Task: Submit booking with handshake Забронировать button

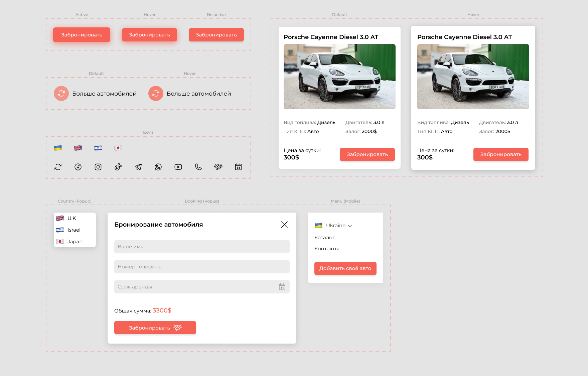Action: (155, 328)
